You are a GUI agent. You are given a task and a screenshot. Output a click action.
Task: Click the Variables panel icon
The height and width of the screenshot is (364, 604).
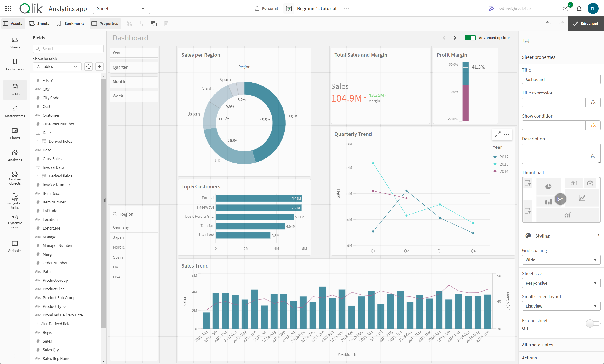click(x=15, y=244)
